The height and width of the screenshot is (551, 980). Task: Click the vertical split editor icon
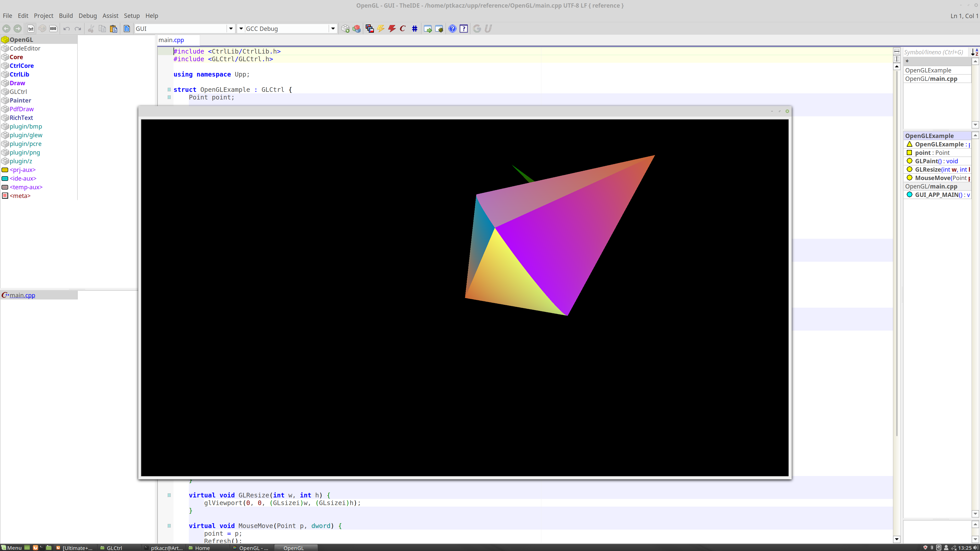[897, 59]
